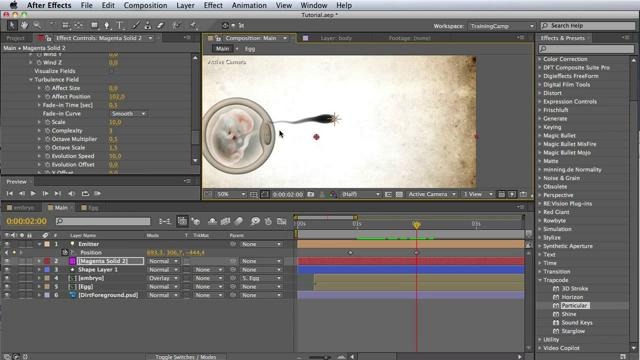Open the composition mini-flowchart icon
Screen dimensions: 640x360
tap(165, 221)
